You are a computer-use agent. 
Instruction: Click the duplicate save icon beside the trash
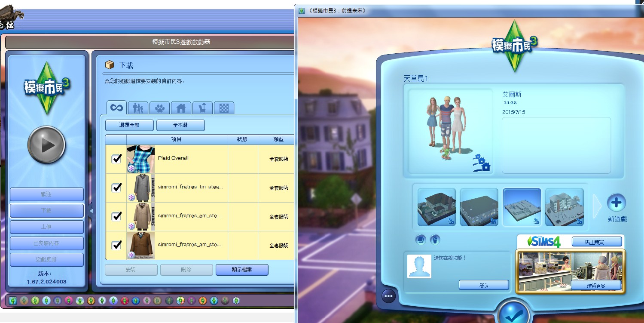coord(421,240)
